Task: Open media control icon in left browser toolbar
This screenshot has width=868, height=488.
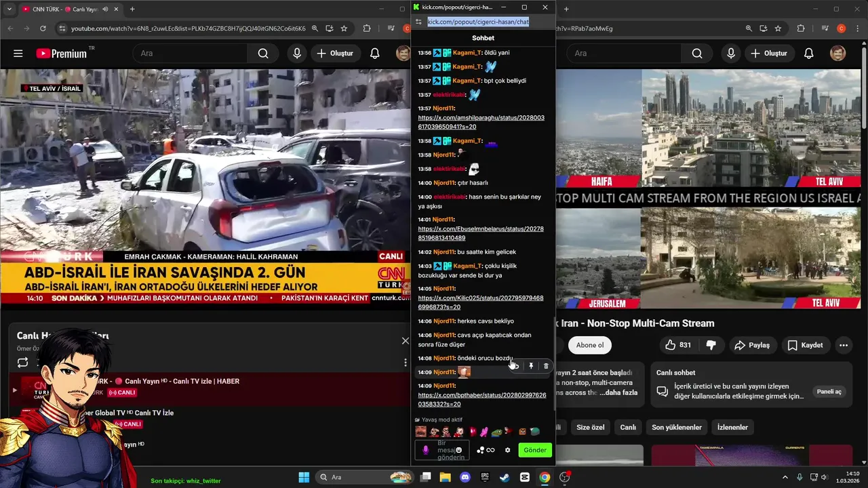Action: (x=391, y=28)
